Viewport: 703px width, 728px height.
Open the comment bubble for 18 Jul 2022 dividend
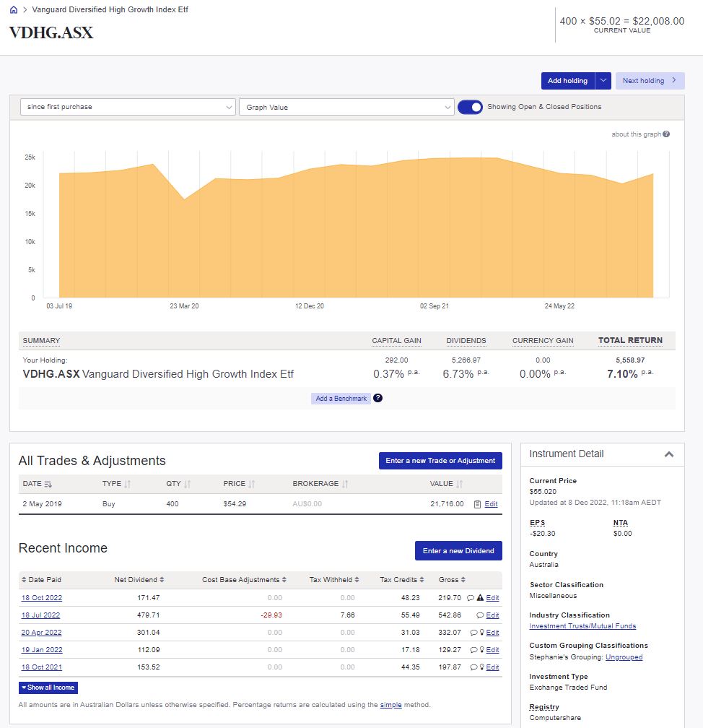pos(480,615)
